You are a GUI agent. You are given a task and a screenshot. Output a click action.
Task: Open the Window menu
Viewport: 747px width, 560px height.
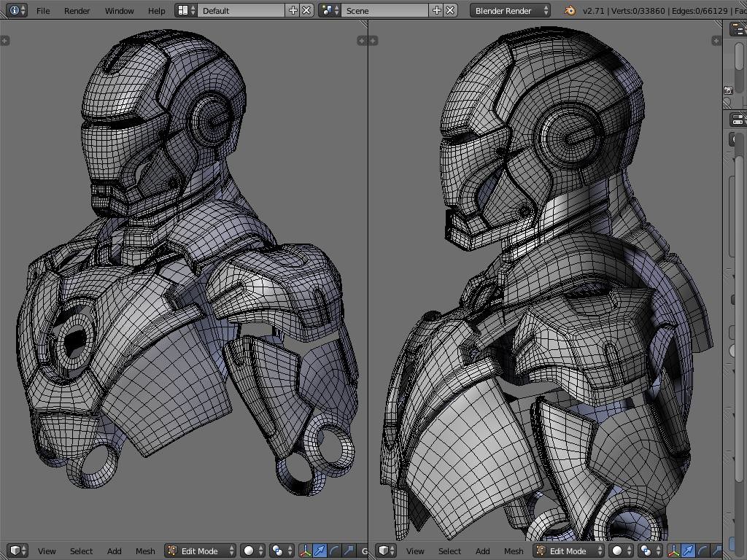click(119, 10)
